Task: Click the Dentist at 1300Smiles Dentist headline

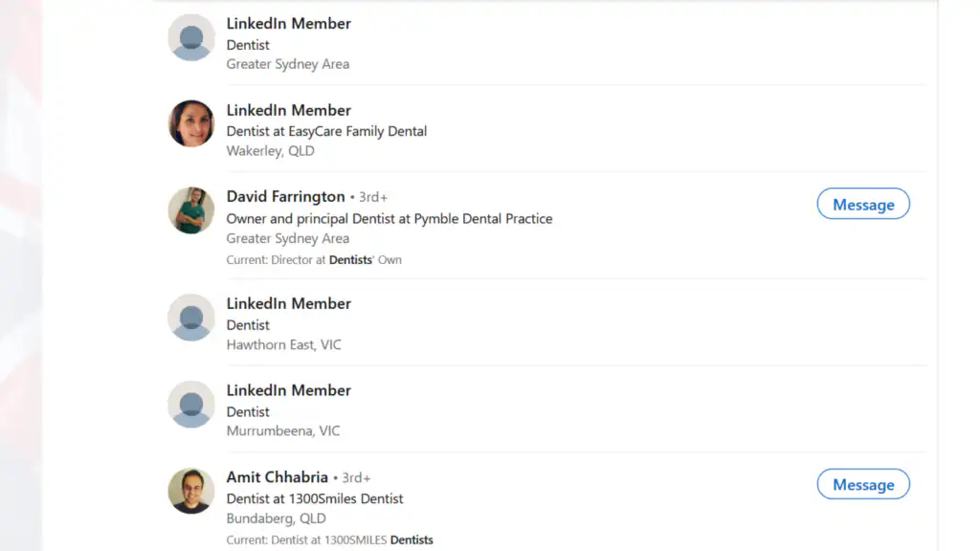Action: (314, 498)
